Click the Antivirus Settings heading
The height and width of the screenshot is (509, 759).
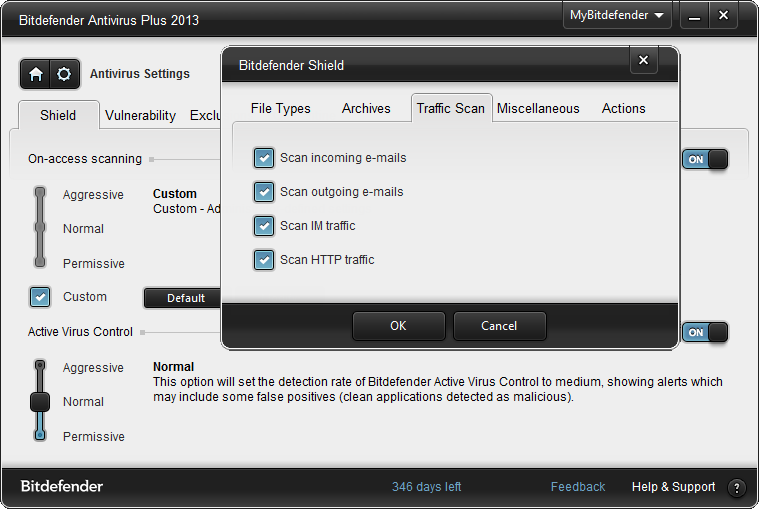(x=140, y=74)
